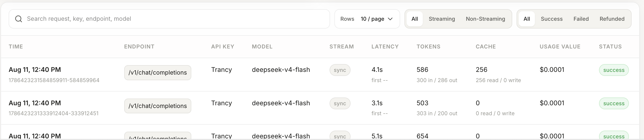Filter by Refunded status
This screenshot has height=140, width=644.
(x=612, y=19)
